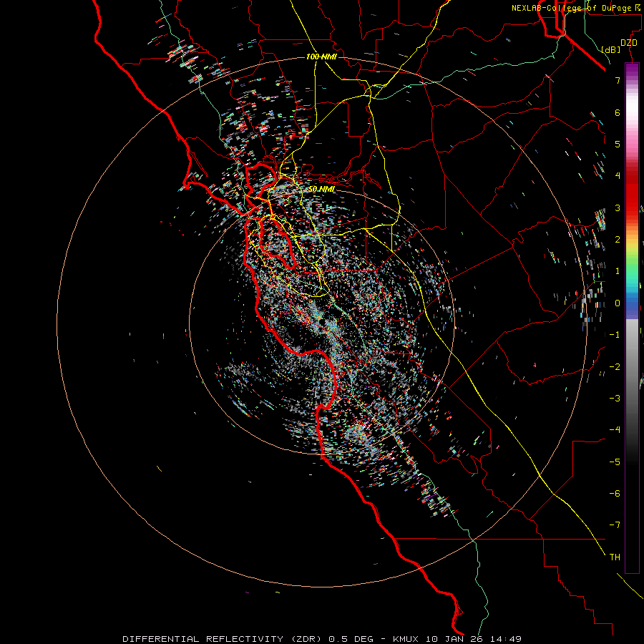Click the KMUX station identifier in caption
This screenshot has width=644, height=644.
[x=406, y=639]
